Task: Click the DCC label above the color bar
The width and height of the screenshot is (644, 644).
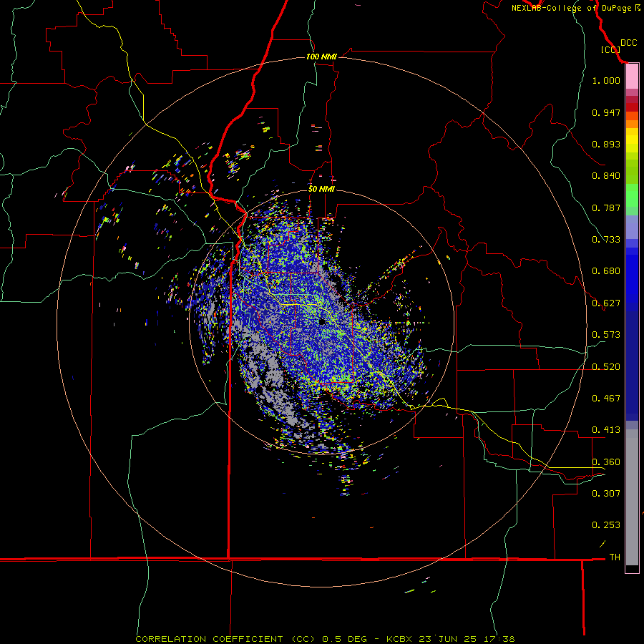Action: [x=628, y=43]
